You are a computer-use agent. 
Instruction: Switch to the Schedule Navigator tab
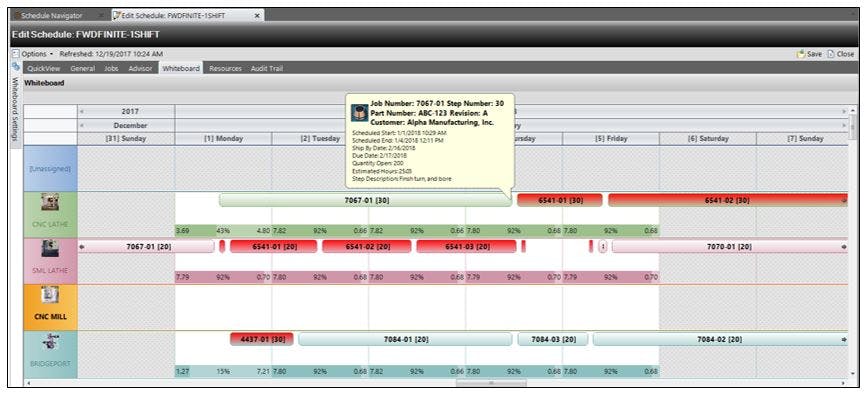point(51,16)
